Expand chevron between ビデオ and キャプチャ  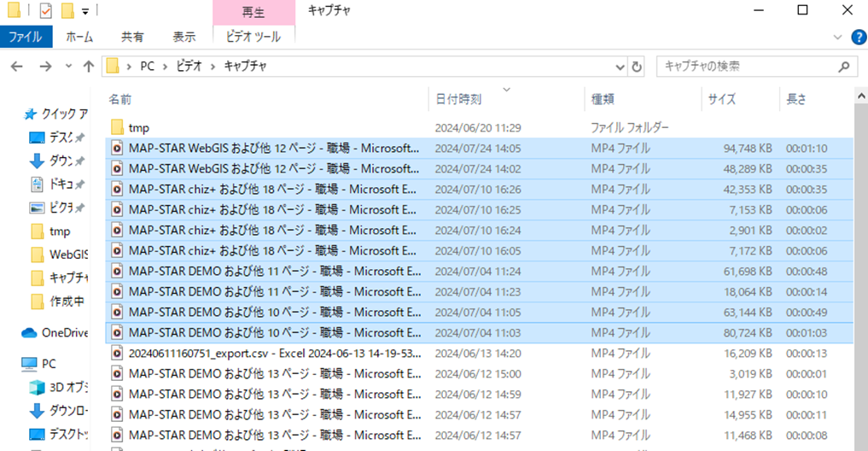[213, 67]
